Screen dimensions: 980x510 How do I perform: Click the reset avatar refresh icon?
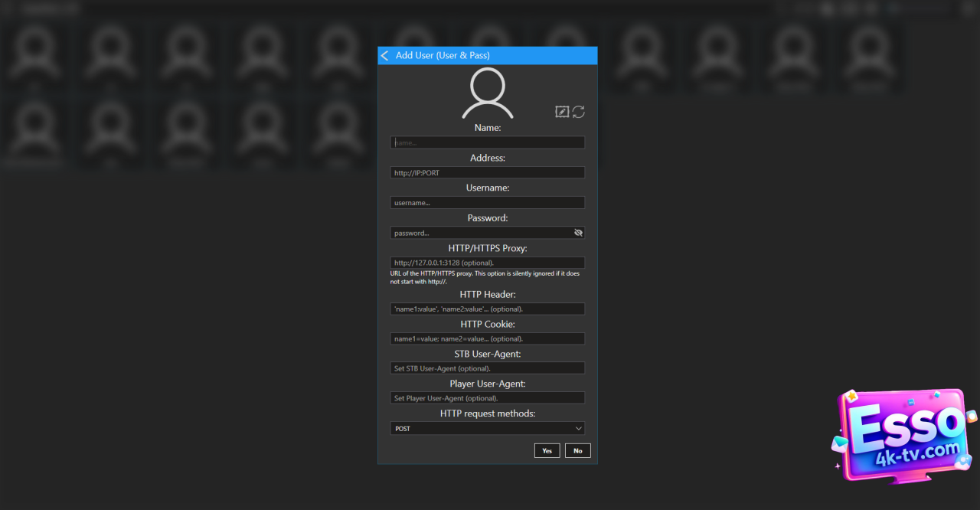579,112
